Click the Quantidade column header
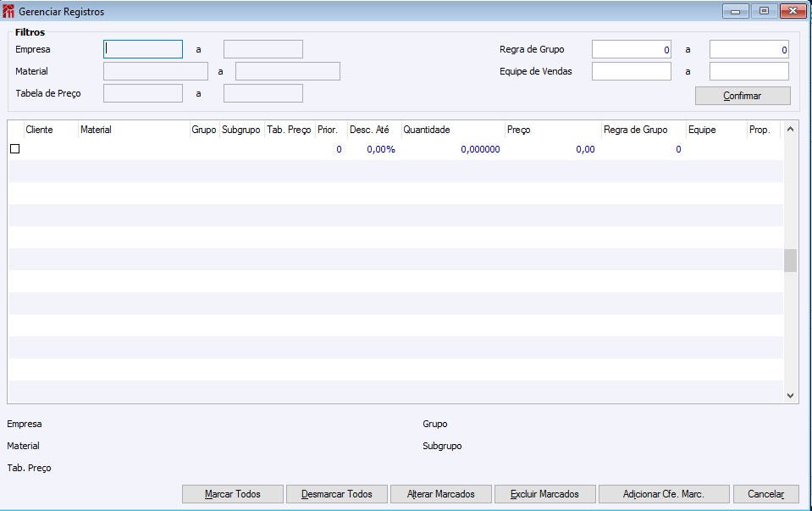Image resolution: width=812 pixels, height=511 pixels. tap(453, 130)
